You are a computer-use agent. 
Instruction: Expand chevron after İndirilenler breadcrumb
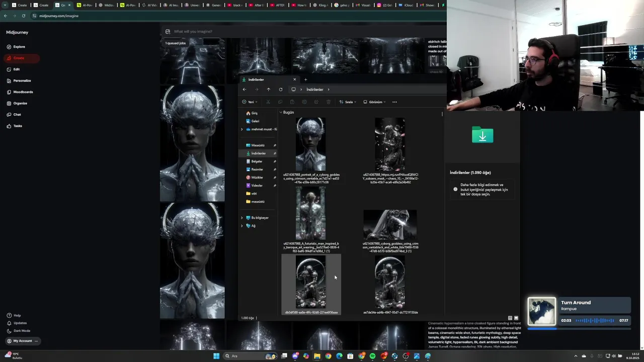point(329,89)
